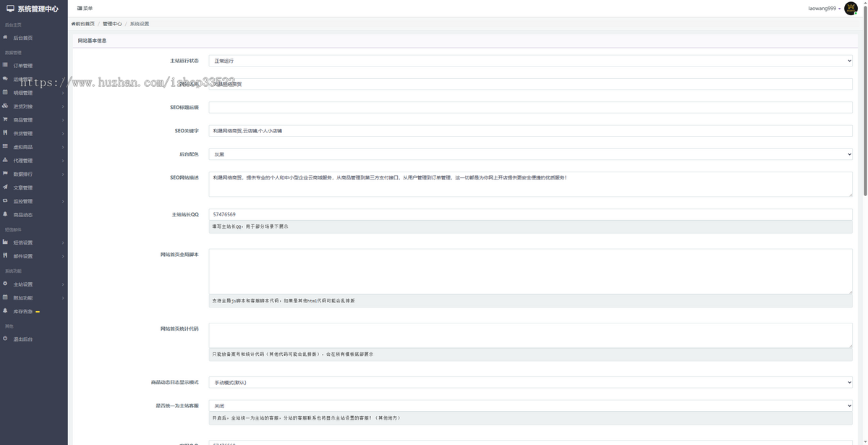Click the user avatar image at top right
The width and height of the screenshot is (868, 445).
pyautogui.click(x=851, y=9)
